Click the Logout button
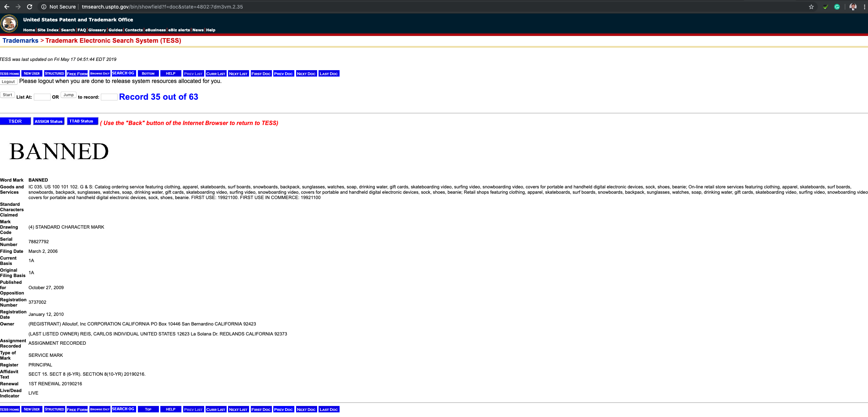 [x=9, y=82]
